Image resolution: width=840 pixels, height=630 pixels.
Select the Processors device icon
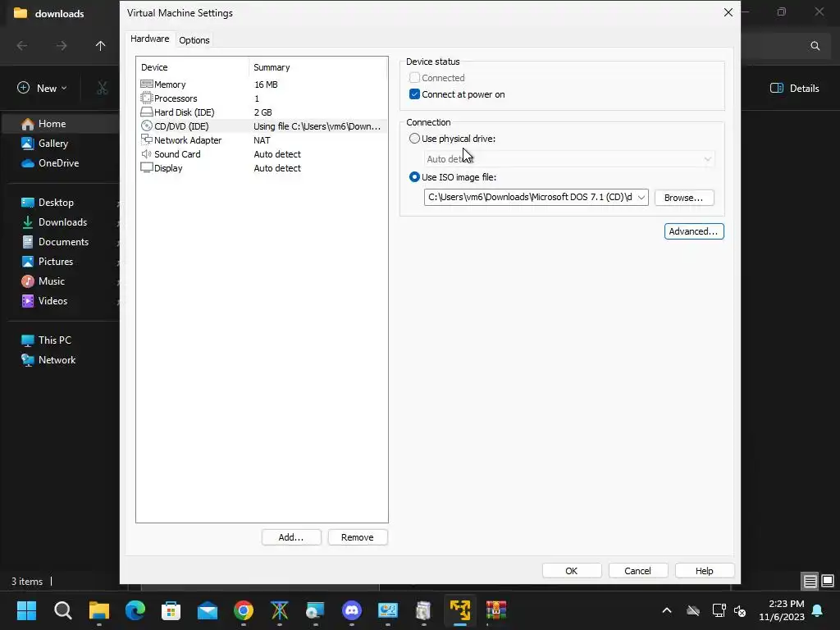tap(146, 98)
